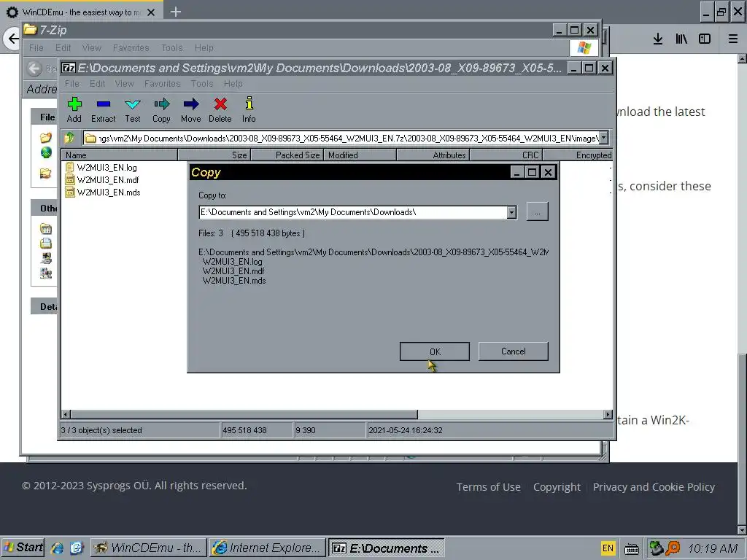Select W2MUI3_EN.mdf file icon
747x560 pixels.
click(x=70, y=180)
